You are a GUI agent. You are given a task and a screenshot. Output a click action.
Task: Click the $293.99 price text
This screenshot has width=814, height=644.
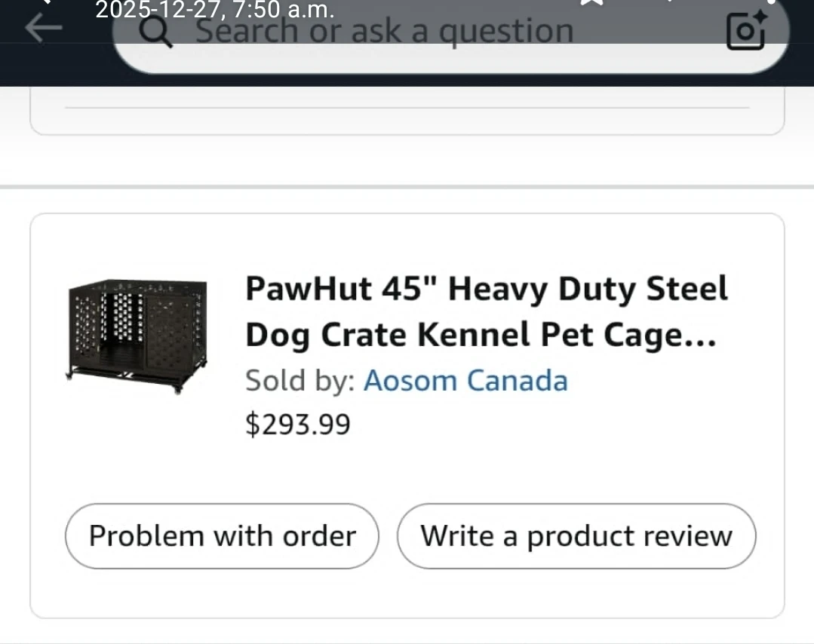[x=298, y=425]
